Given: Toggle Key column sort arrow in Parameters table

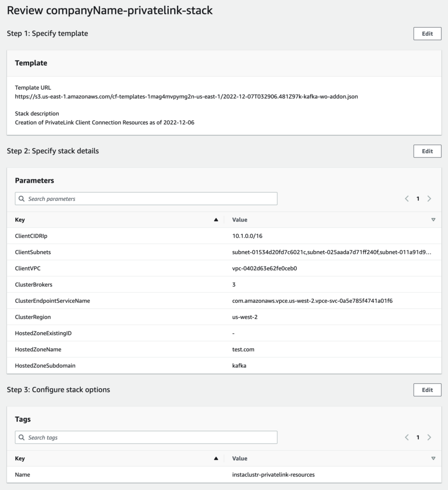Looking at the screenshot, I should [216, 220].
